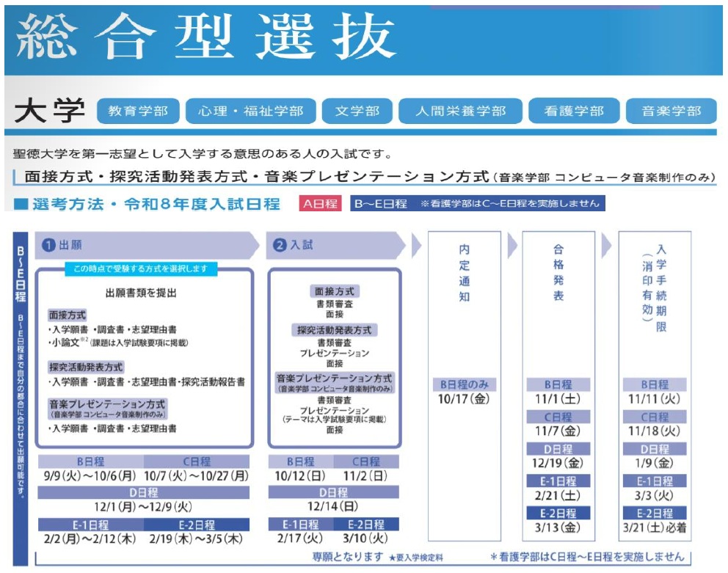Click the arrow between 内定通知 and 合格発表
The image size is (728, 573).
point(511,246)
